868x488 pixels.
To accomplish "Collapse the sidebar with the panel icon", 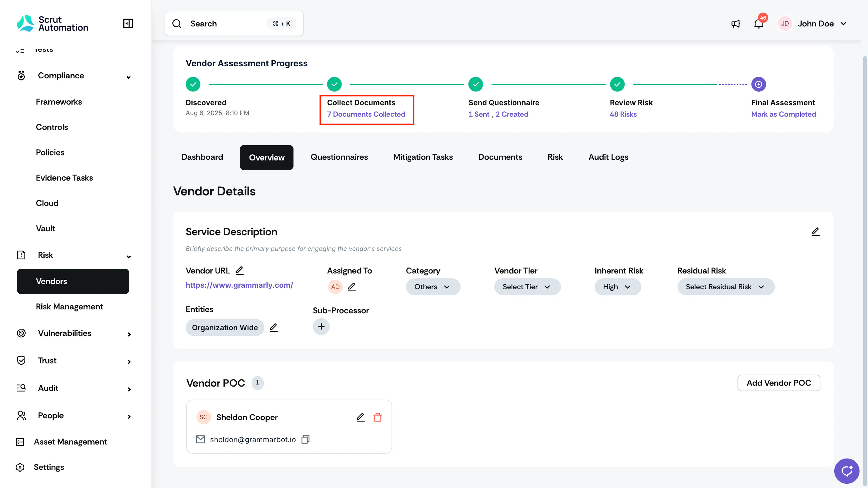I will (x=128, y=23).
